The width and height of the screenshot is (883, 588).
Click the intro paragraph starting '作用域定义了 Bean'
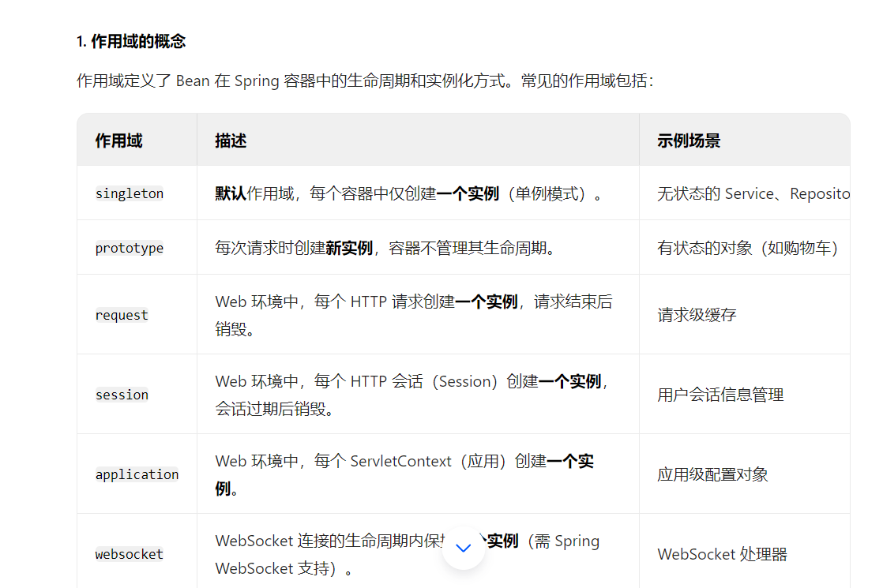pos(365,81)
